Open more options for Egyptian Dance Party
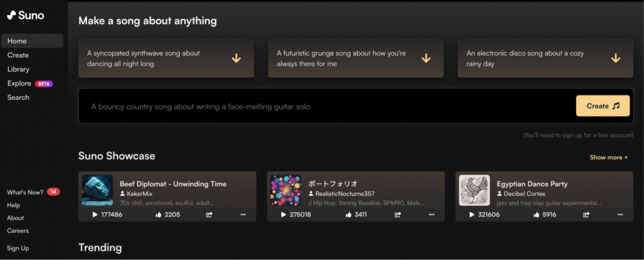The width and height of the screenshot is (644, 260). (x=619, y=214)
